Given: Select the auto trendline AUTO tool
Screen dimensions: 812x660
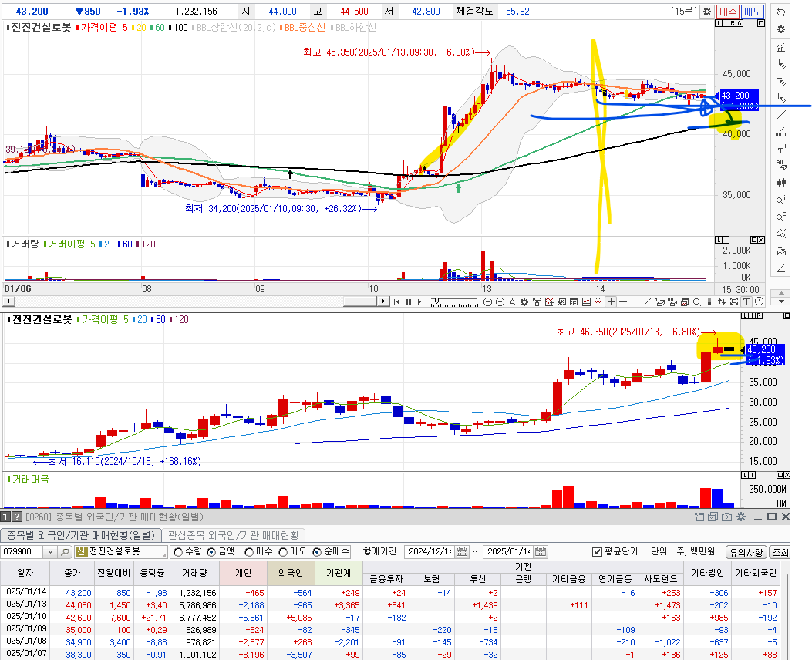Looking at the screenshot, I should tap(781, 132).
